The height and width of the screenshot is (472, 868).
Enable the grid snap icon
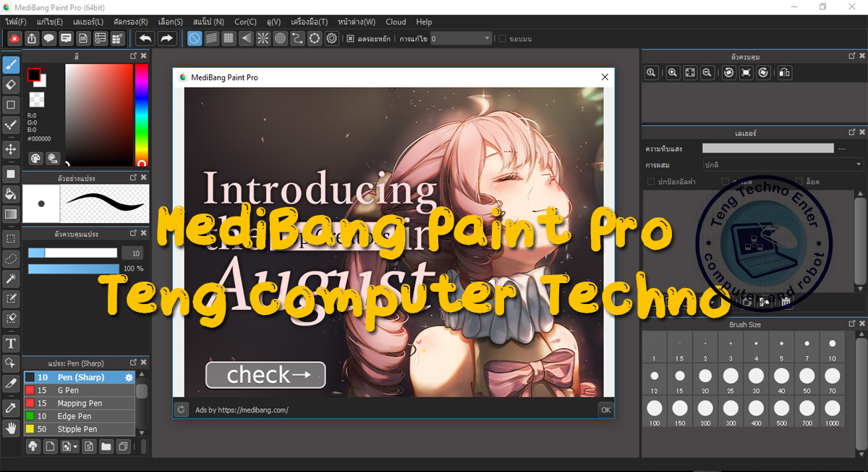(229, 38)
